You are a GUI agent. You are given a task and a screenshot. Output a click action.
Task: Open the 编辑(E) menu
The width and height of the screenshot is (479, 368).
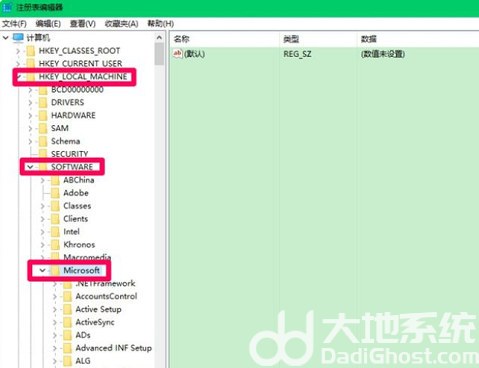coord(48,24)
